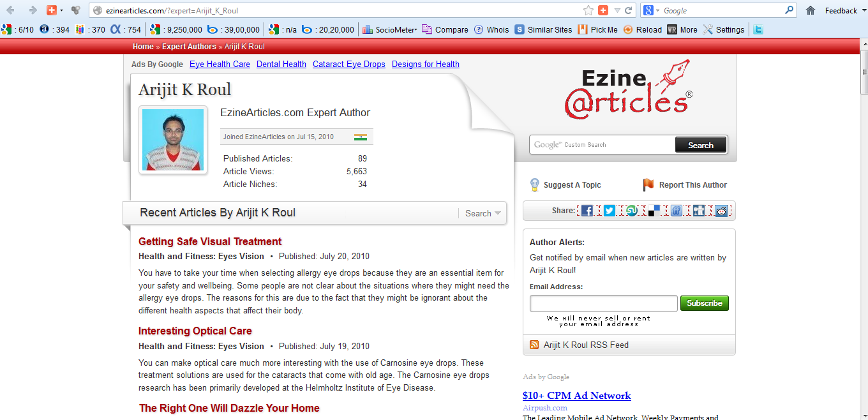This screenshot has height=420, width=868.
Task: Click the green Subscribe button
Action: point(705,303)
